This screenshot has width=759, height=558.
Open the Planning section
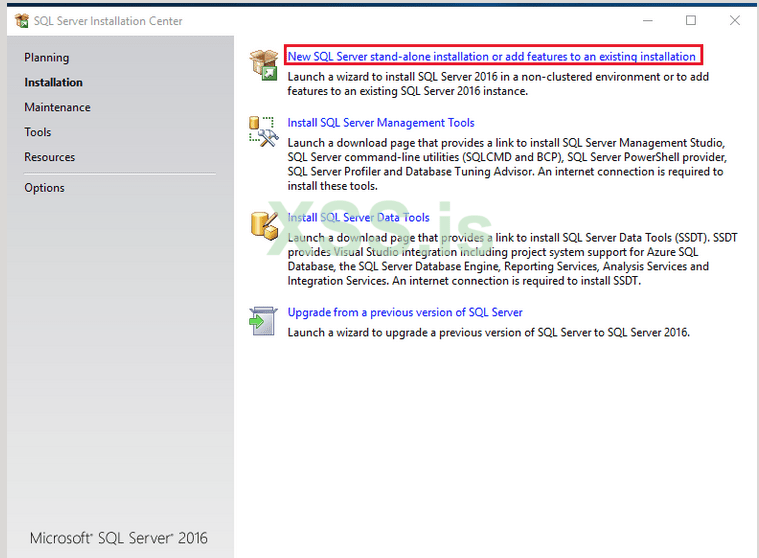46,58
